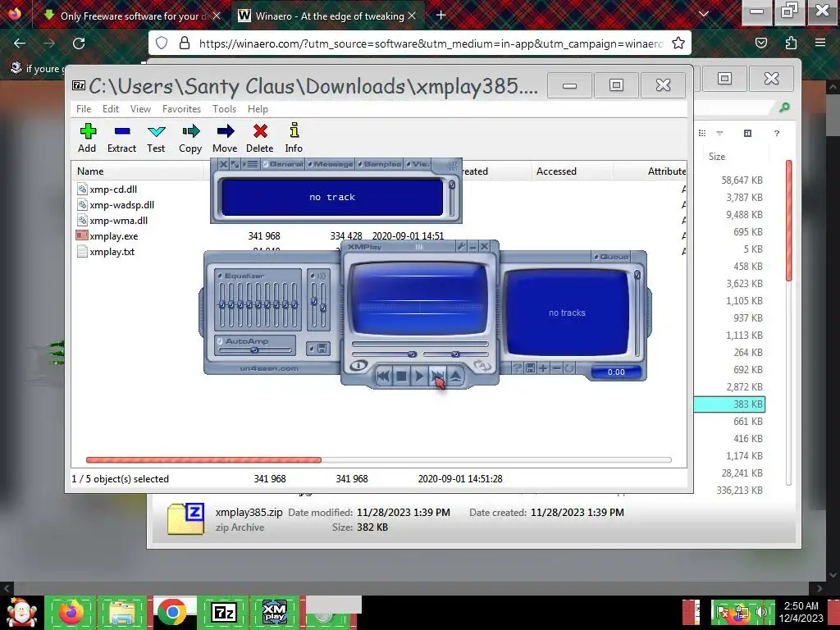Image resolution: width=840 pixels, height=630 pixels.
Task: Click playlist refresh circular arrow icon
Action: 569,368
